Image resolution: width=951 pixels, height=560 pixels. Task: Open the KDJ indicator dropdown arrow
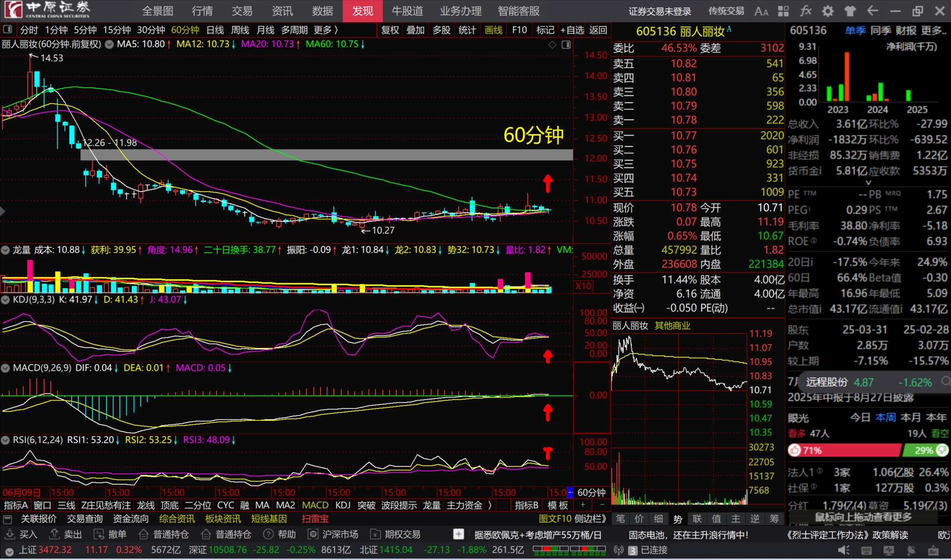click(5, 300)
